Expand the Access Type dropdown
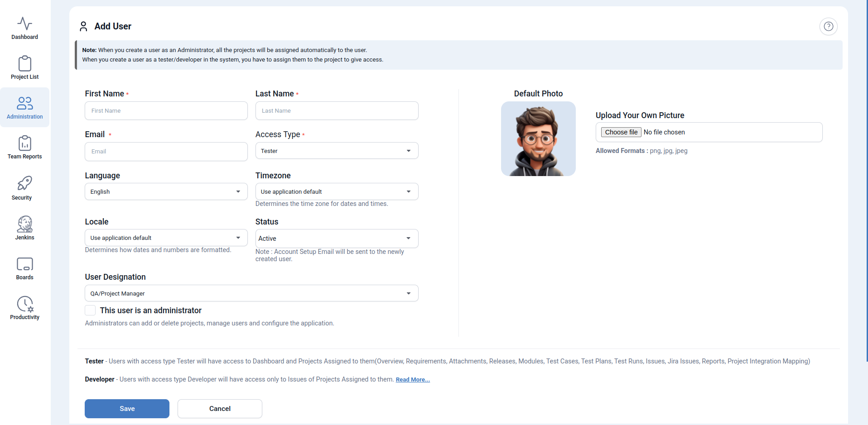Screen dimensions: 868x425 tap(337, 151)
